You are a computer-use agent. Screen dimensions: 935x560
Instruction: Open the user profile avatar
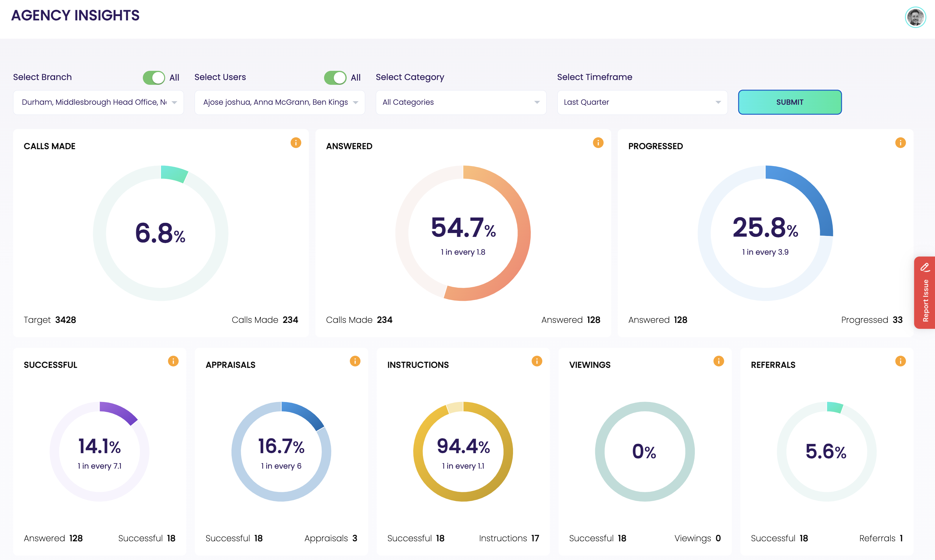[x=915, y=17]
